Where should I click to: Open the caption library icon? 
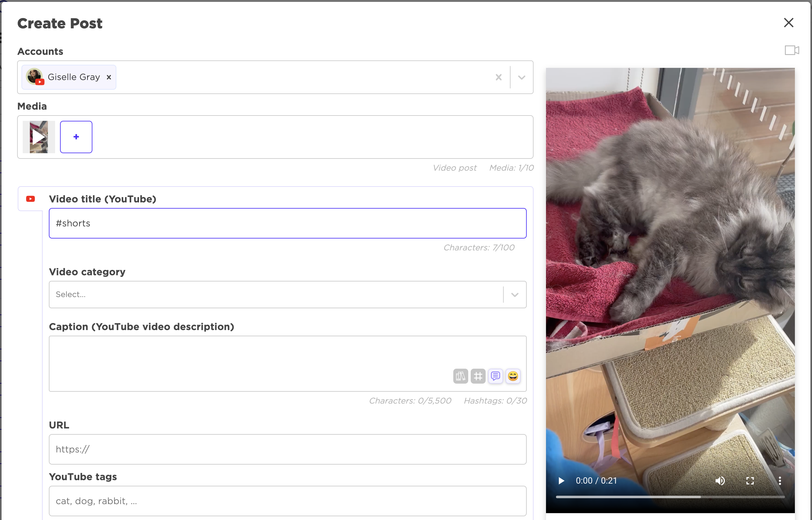pyautogui.click(x=460, y=376)
